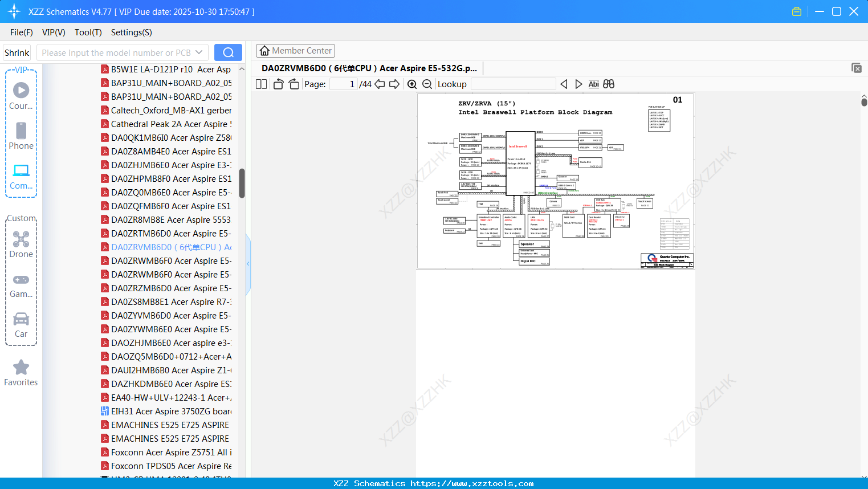Open the File(F) menu
868x489 pixels.
[22, 32]
